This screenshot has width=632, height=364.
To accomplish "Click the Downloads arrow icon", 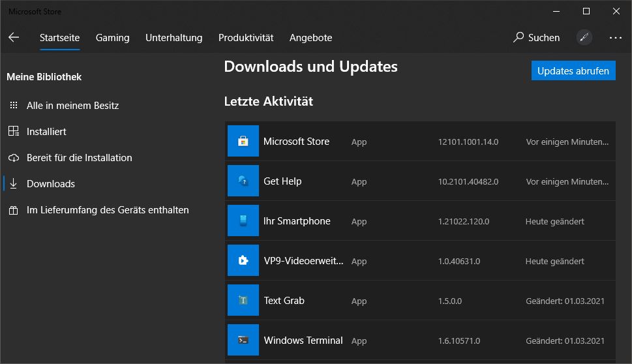I will [14, 184].
